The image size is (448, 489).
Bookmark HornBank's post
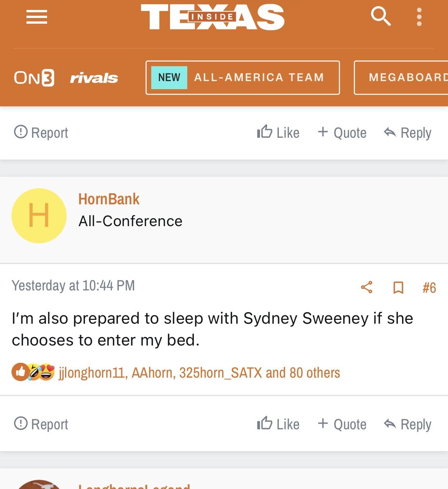[398, 287]
